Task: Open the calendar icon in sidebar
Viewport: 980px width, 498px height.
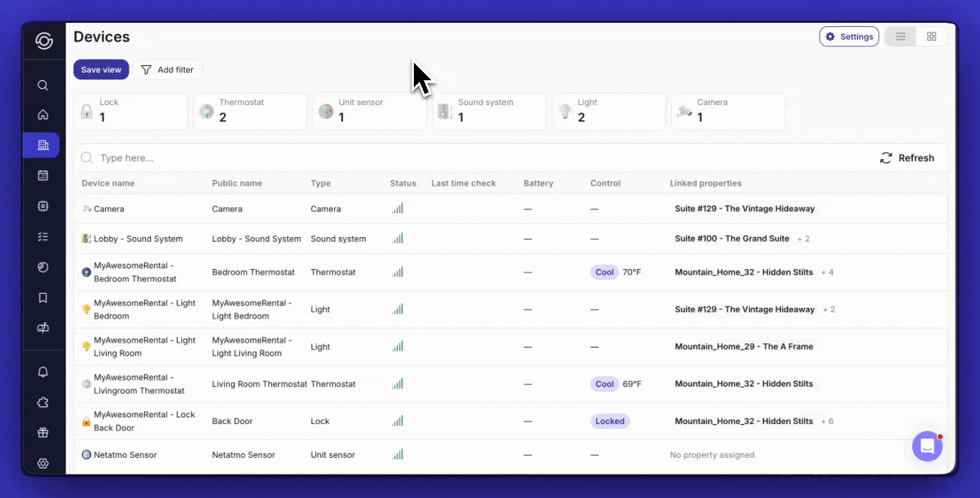Action: pos(43,176)
